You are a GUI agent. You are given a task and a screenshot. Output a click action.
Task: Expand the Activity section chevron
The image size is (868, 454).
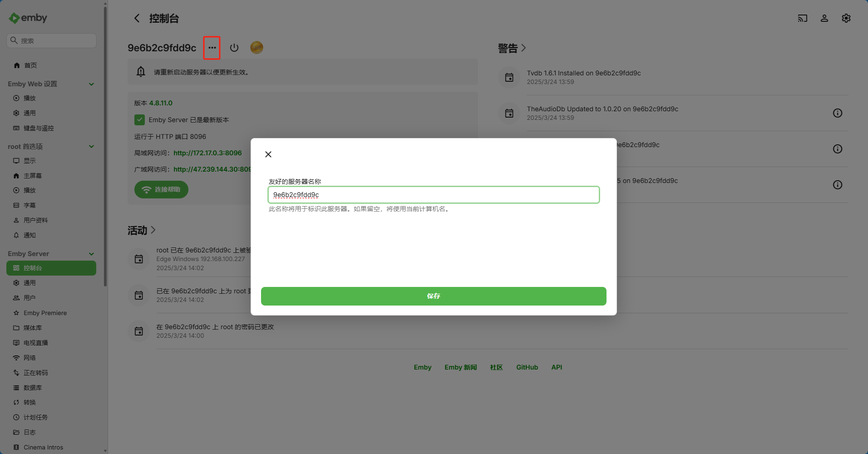[x=153, y=230]
